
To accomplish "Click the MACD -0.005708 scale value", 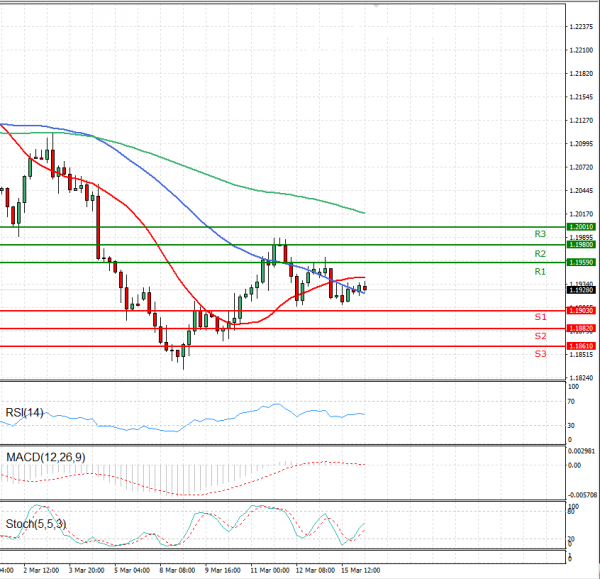I will pyautogui.click(x=582, y=495).
